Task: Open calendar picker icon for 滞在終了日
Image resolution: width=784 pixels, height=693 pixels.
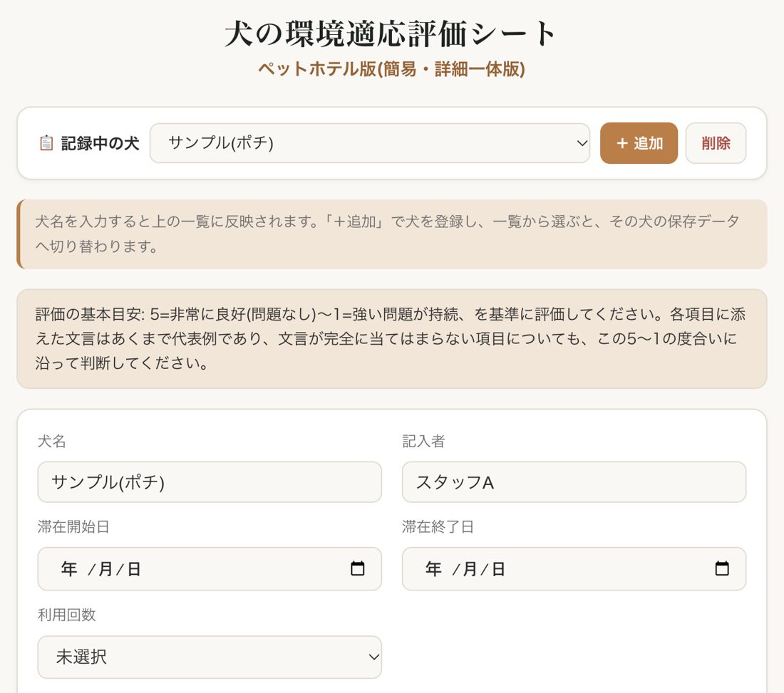Action: pyautogui.click(x=722, y=568)
